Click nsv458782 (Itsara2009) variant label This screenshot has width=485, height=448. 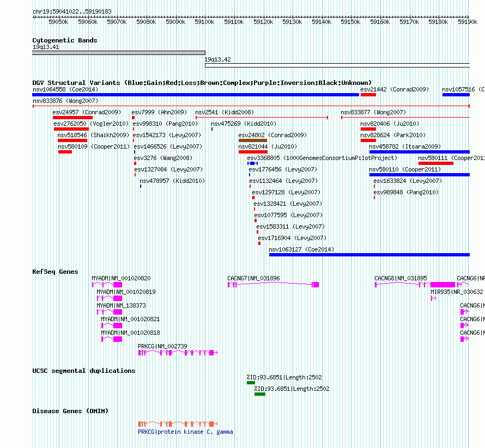405,146
